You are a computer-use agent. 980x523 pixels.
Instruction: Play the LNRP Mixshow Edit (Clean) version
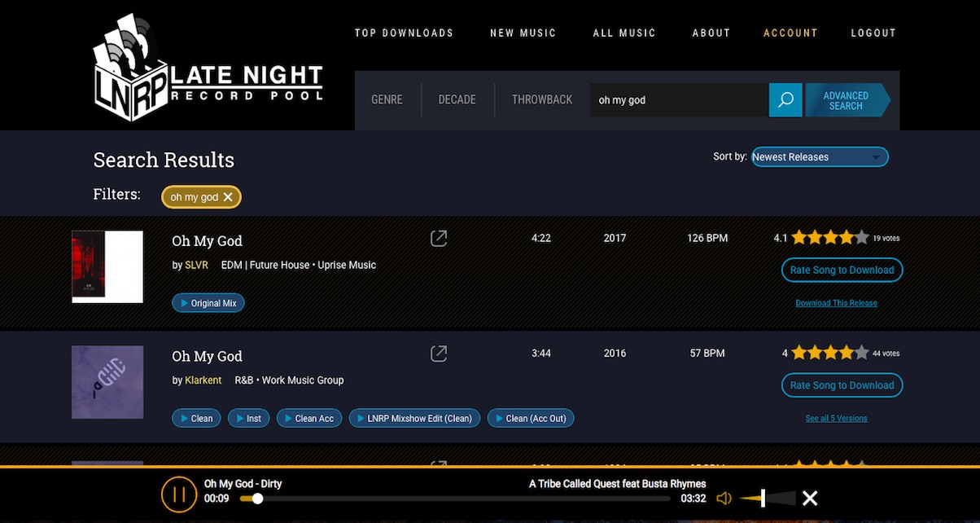pos(414,419)
